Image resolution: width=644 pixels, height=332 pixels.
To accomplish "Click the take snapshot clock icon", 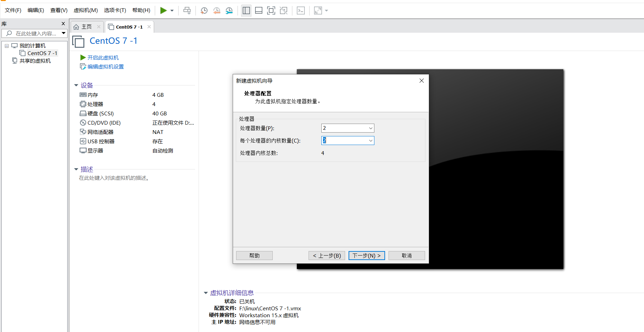I will pos(204,11).
